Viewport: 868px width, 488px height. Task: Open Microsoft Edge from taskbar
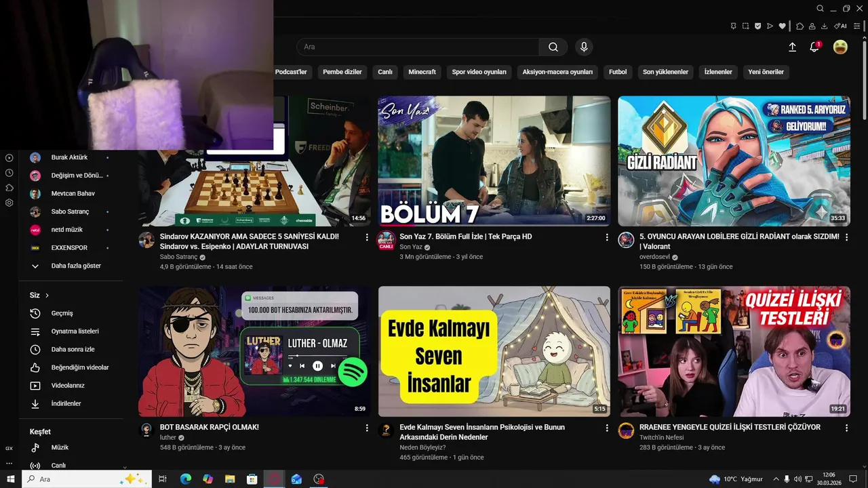pyautogui.click(x=185, y=479)
